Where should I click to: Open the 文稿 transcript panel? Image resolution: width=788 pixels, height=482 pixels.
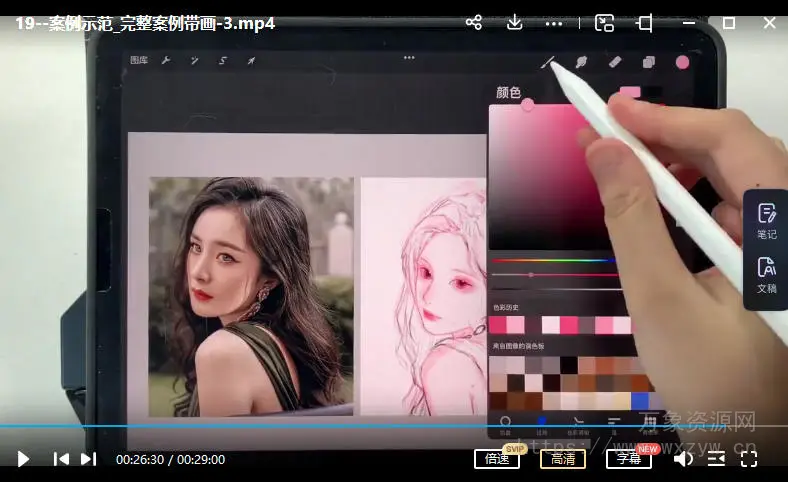[x=766, y=273]
